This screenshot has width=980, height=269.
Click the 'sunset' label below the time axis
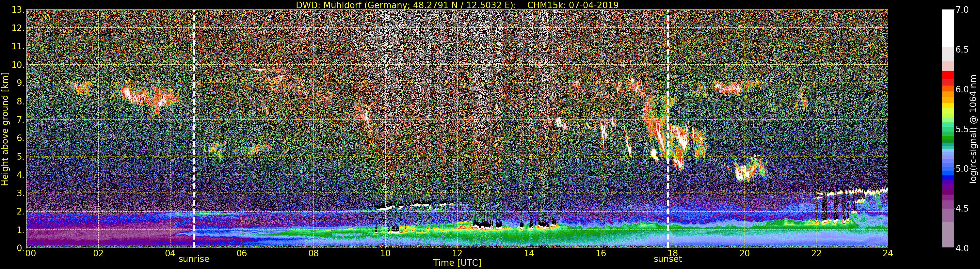[668, 259]
